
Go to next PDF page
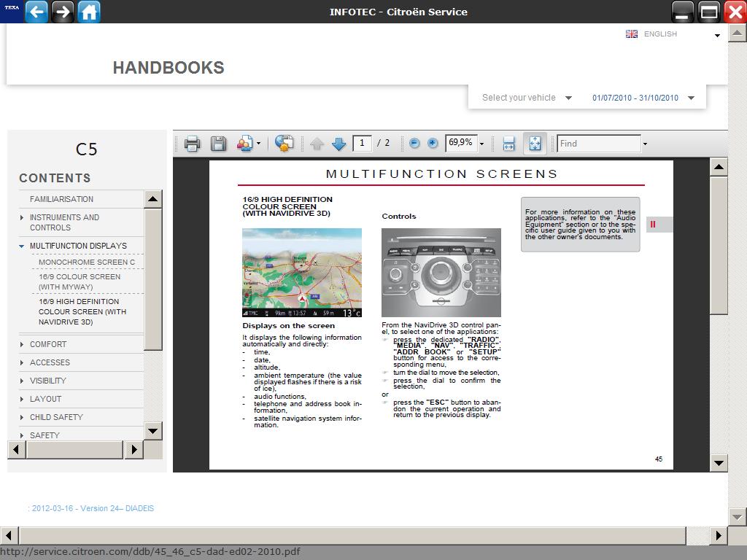(338, 144)
